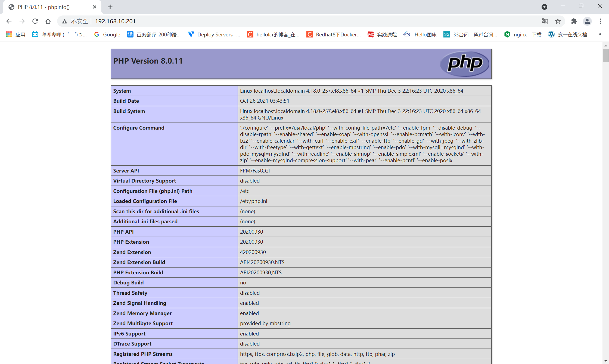This screenshot has height=364, width=609.
Task: Expand the hidden bookmarks overflow chevron
Action: [599, 34]
